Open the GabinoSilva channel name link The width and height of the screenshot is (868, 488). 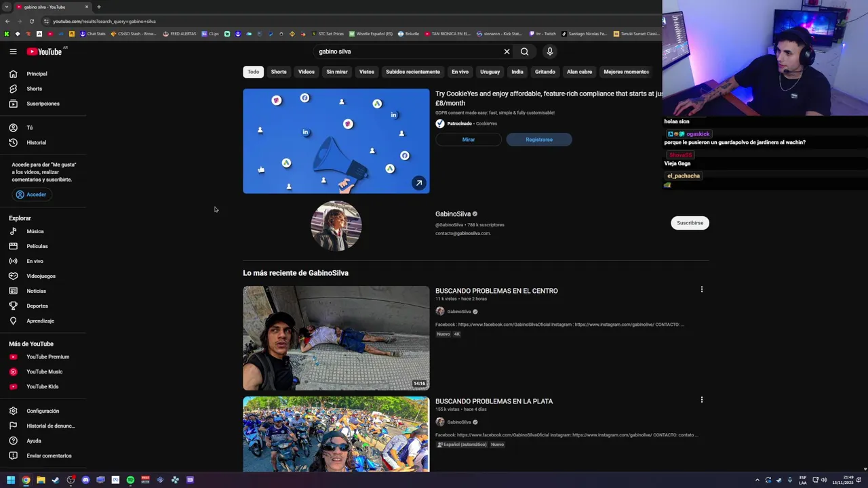click(x=453, y=214)
